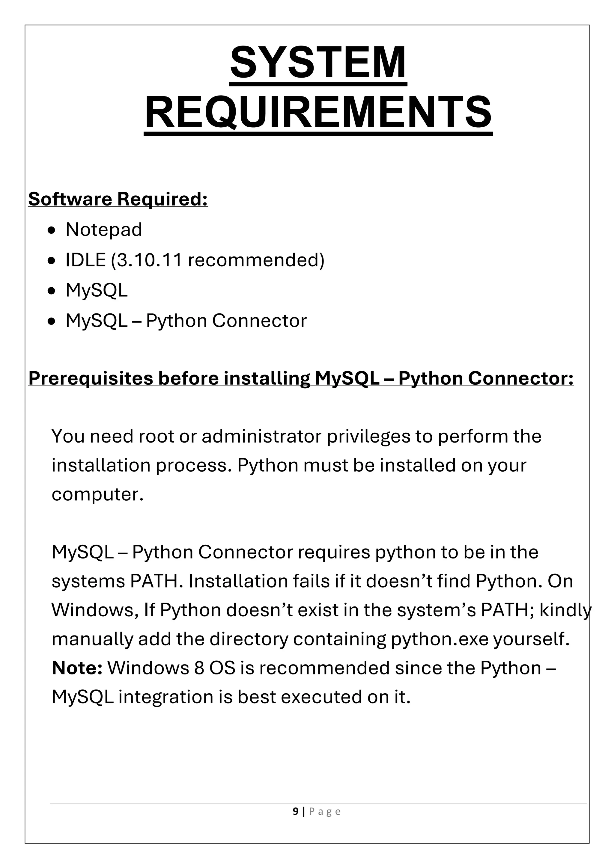Click the bold Note: label
This screenshot has width=614, height=868.
[x=77, y=668]
